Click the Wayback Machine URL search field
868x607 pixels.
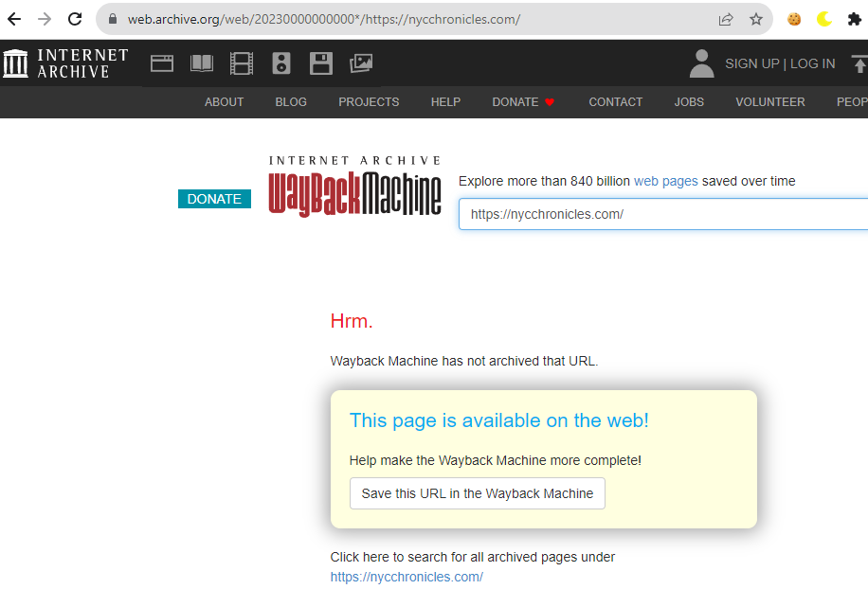tap(663, 214)
